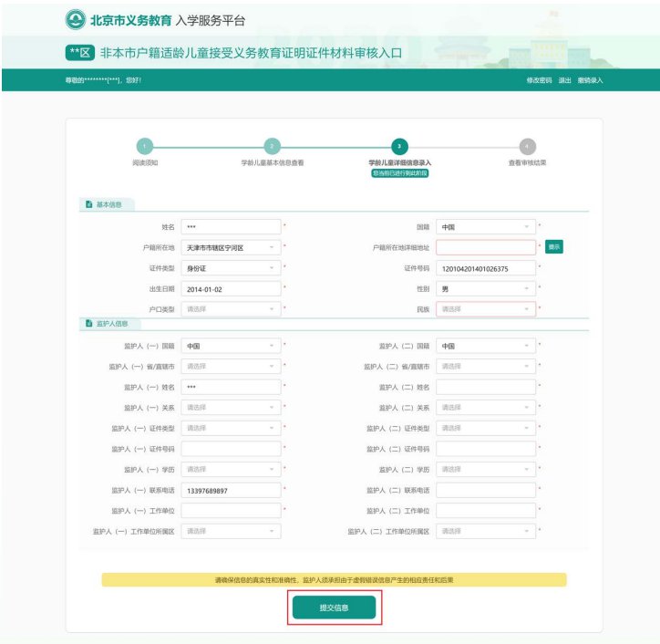Click 监护人（二）联系电话 input field
The height and width of the screenshot is (644, 660).
coord(486,490)
